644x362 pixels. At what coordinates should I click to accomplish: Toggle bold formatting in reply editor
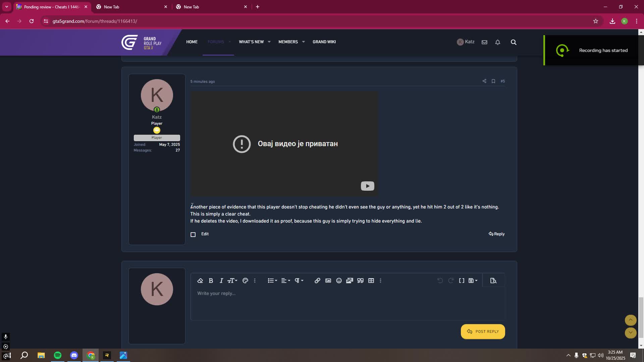tap(211, 281)
